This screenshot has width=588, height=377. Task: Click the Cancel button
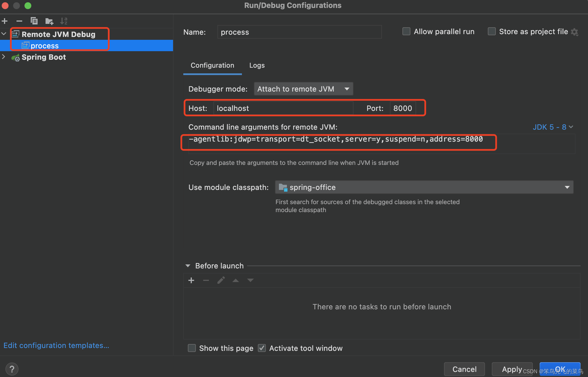pyautogui.click(x=464, y=369)
